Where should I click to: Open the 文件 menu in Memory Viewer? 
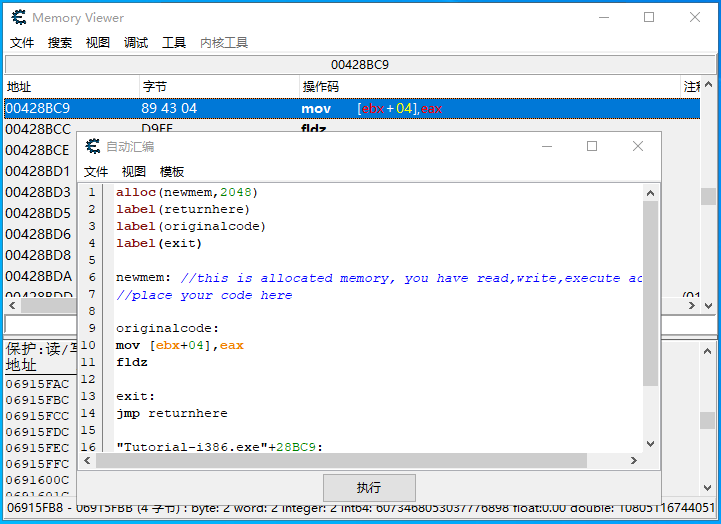[22, 43]
